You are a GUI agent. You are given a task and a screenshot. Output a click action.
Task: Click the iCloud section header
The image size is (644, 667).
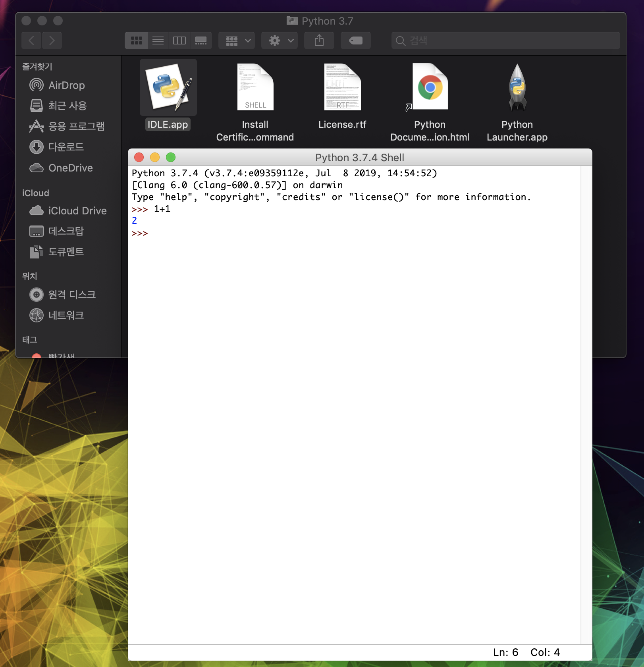click(x=36, y=193)
